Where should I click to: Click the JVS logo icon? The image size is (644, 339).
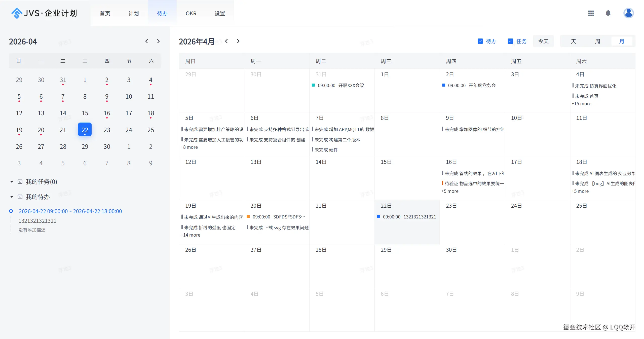point(17,13)
